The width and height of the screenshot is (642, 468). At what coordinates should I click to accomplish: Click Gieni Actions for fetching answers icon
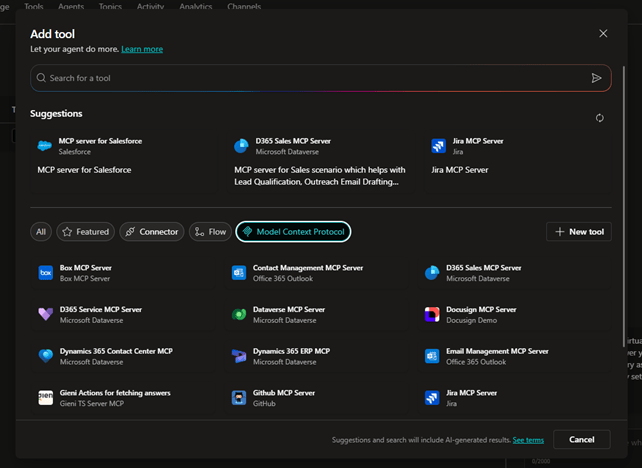point(45,397)
